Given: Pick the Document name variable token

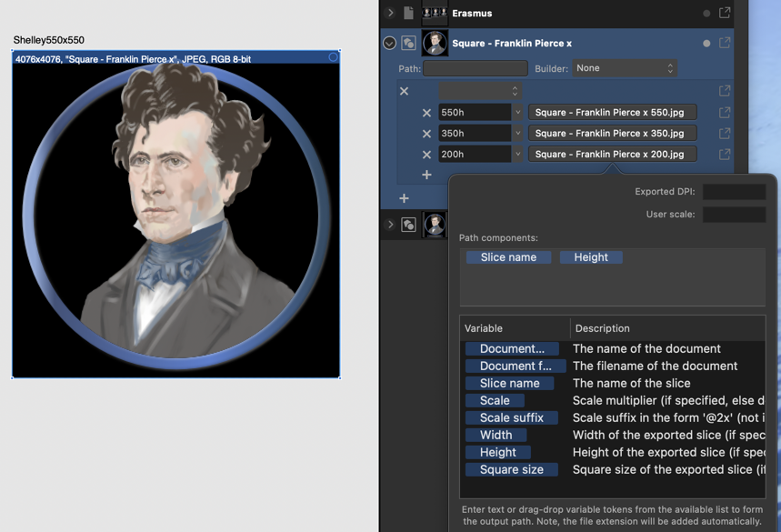Looking at the screenshot, I should click(512, 348).
